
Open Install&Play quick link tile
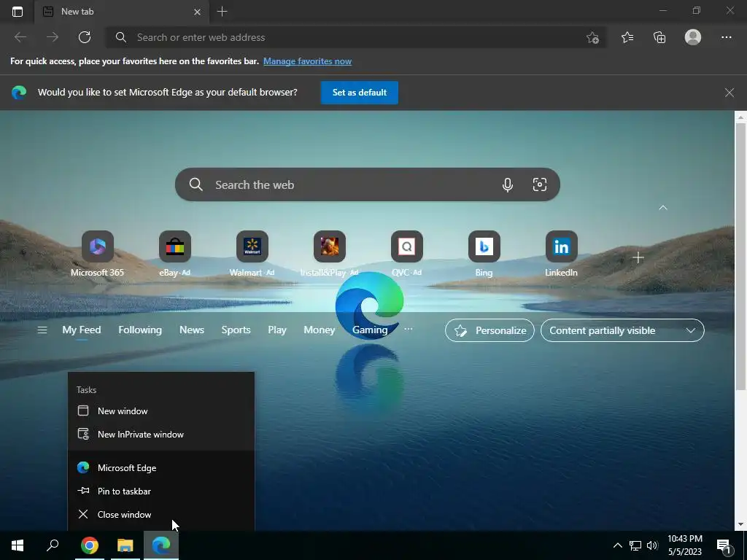(329, 254)
